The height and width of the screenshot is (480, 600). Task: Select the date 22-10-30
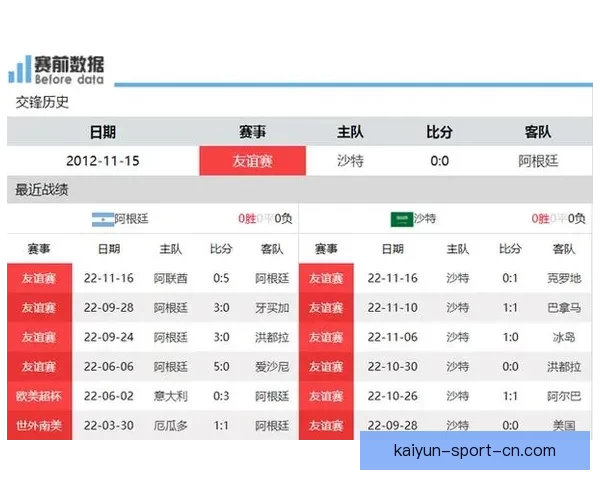[393, 367]
